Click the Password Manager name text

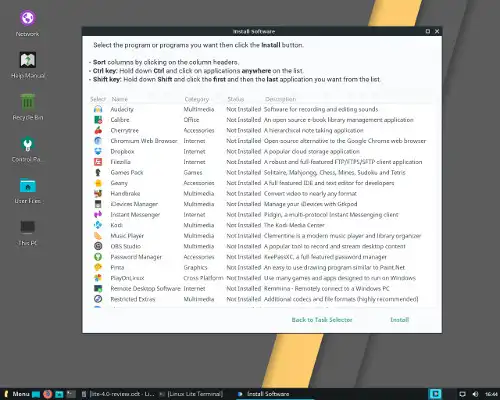[x=136, y=257]
